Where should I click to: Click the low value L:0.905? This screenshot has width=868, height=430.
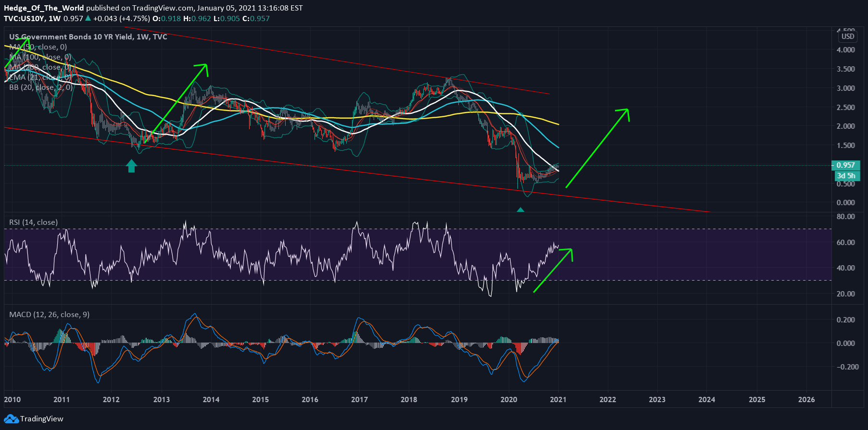click(x=226, y=18)
